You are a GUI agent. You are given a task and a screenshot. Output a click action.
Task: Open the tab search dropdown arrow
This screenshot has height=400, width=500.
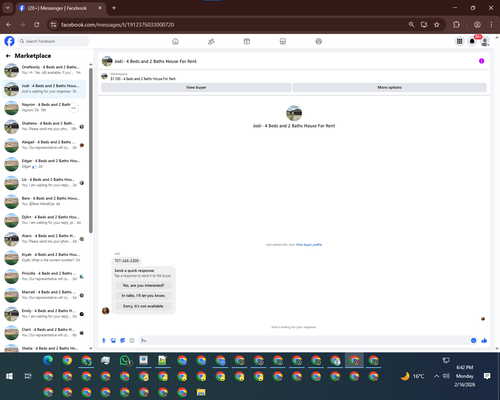coord(7,8)
